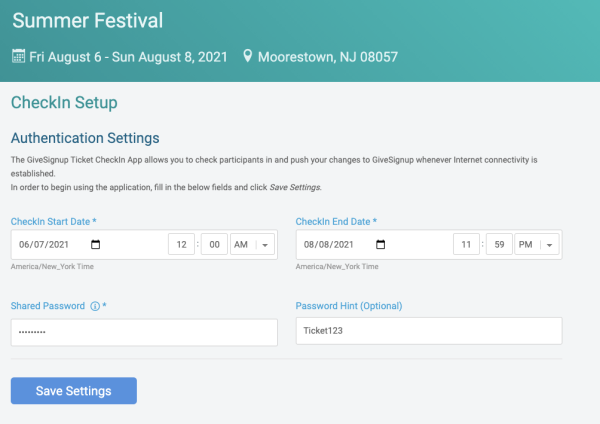Click the location pin icon for Moorestown
Screen dimensions: 600x424
(x=248, y=56)
